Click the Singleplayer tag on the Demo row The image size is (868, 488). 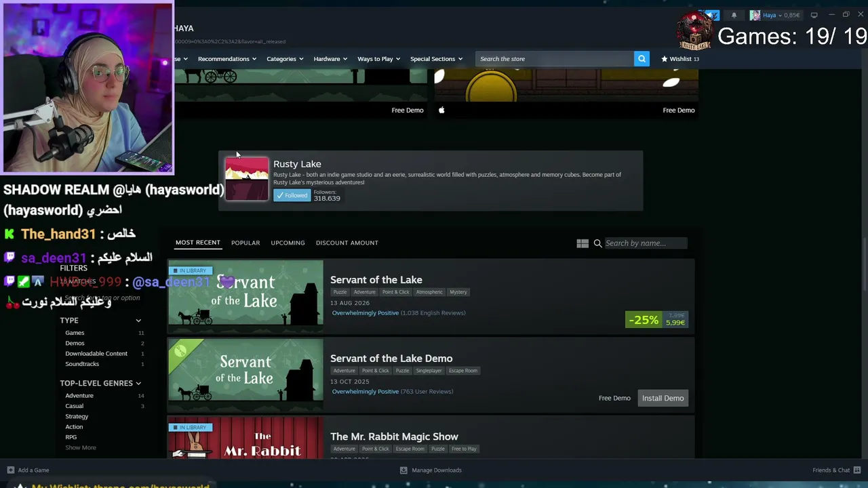coord(429,371)
